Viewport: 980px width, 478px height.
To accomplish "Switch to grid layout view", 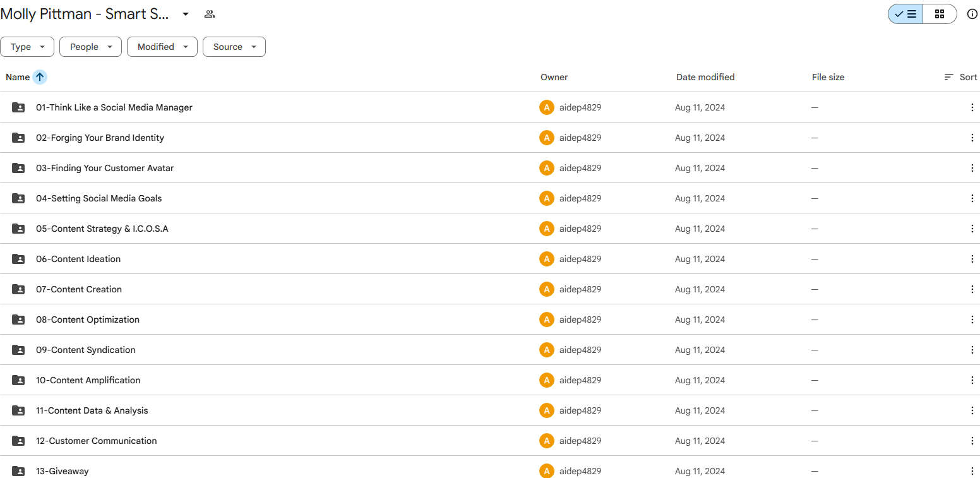I will [940, 14].
